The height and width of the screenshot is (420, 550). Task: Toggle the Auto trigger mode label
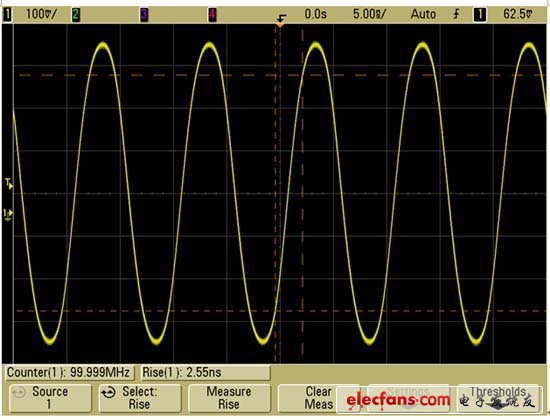coord(423,14)
